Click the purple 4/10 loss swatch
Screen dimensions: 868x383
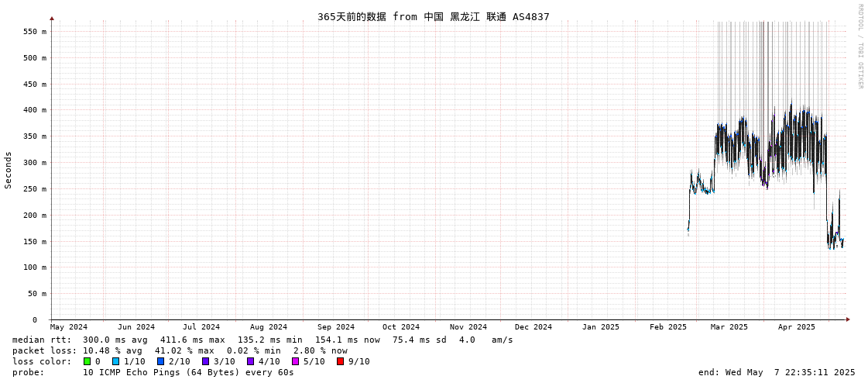click(250, 361)
